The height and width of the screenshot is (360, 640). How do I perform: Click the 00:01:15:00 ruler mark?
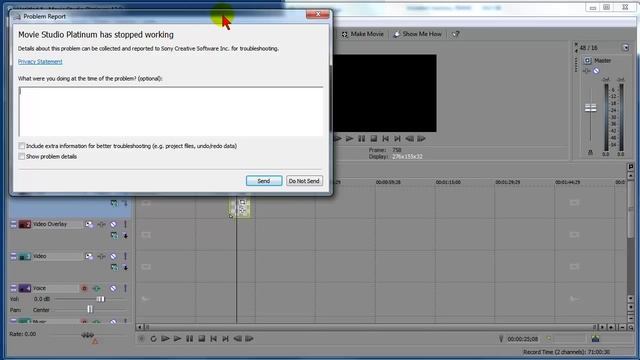(448, 182)
